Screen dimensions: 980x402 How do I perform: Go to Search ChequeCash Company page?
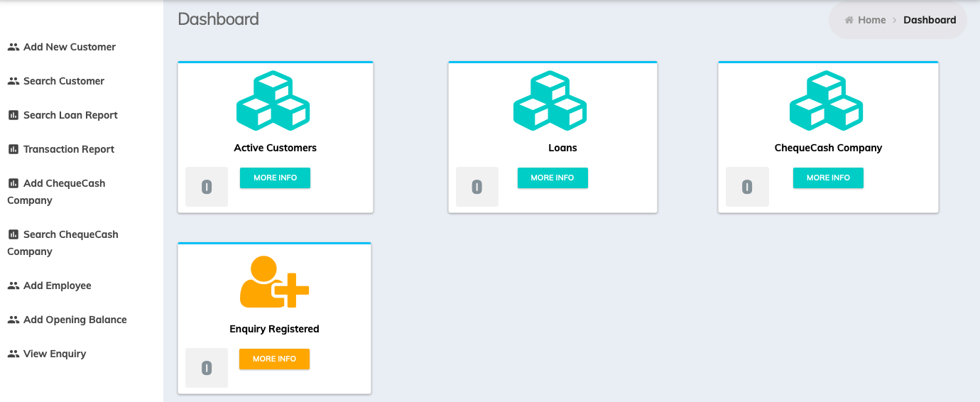70,234
